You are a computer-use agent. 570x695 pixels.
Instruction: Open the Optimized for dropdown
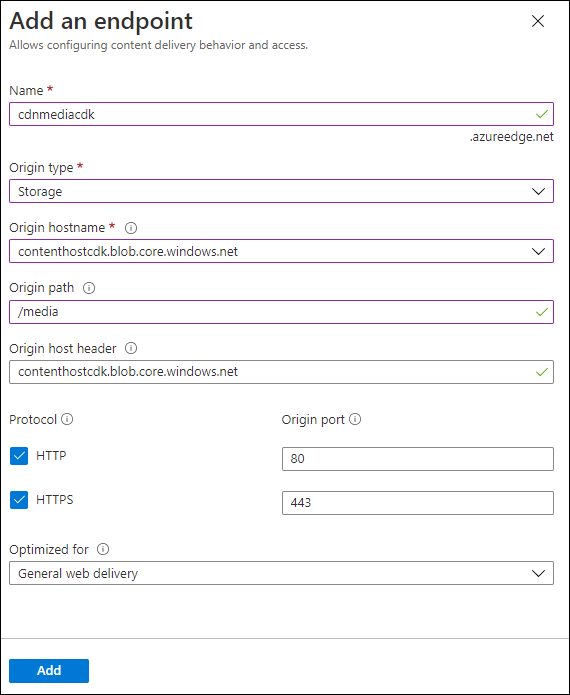[x=281, y=573]
